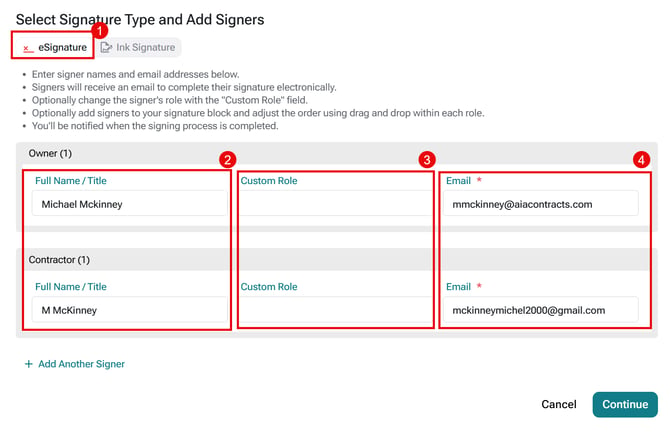Viewport: 670px width, 436px height.
Task: Click the Contractor Custom Role field
Action: click(335, 310)
